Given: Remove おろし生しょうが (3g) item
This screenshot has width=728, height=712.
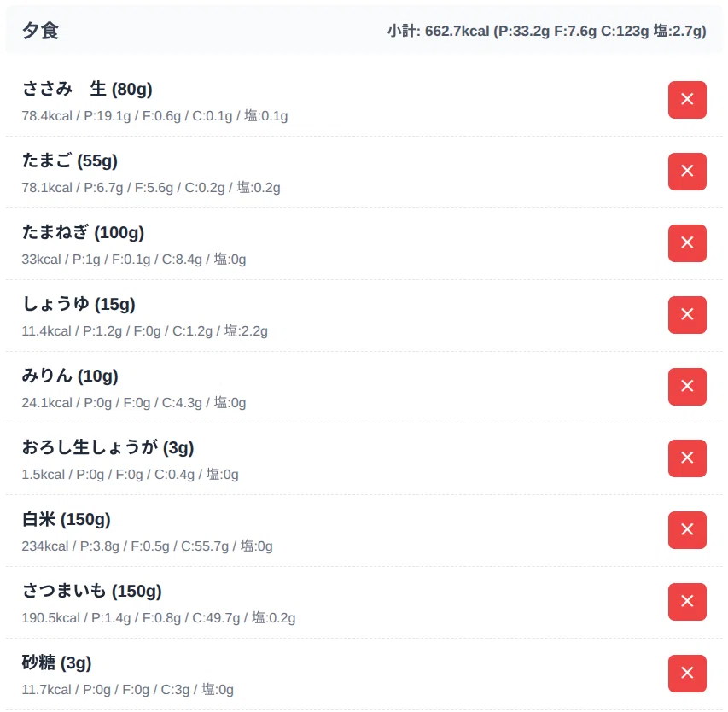Looking at the screenshot, I should pos(687,458).
